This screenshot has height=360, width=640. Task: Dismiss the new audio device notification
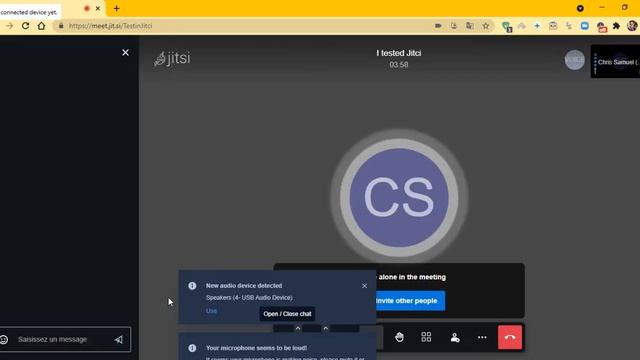(364, 286)
